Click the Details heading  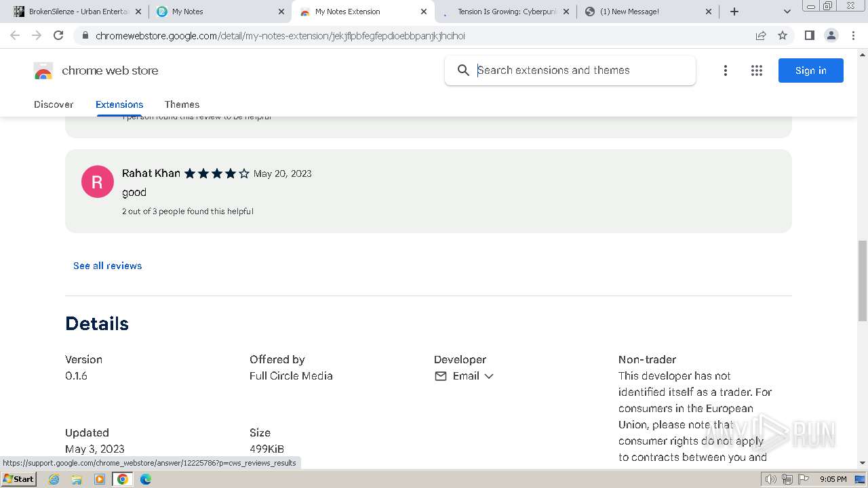[x=97, y=324]
